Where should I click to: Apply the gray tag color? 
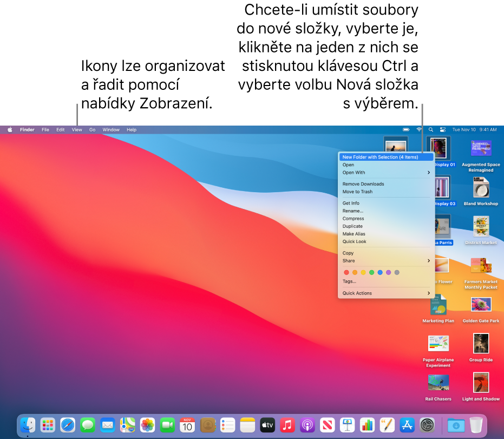click(x=397, y=272)
